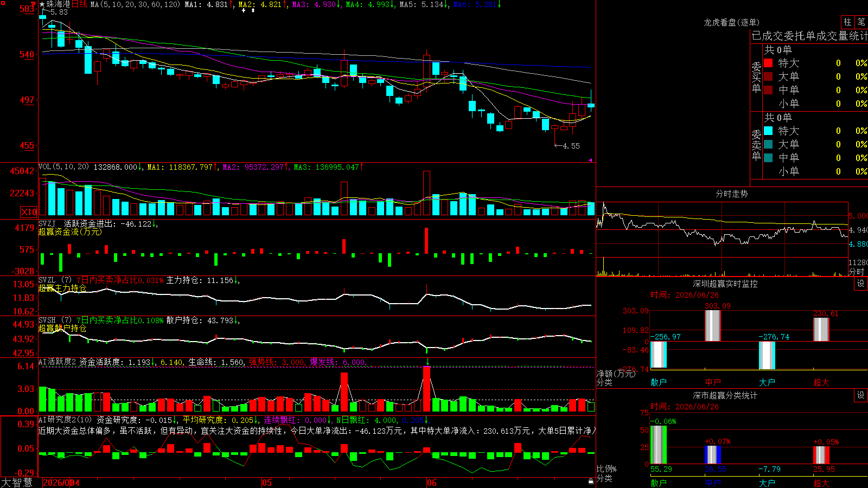
Task: Click the SVZJ indicator name
Action: click(x=47, y=223)
